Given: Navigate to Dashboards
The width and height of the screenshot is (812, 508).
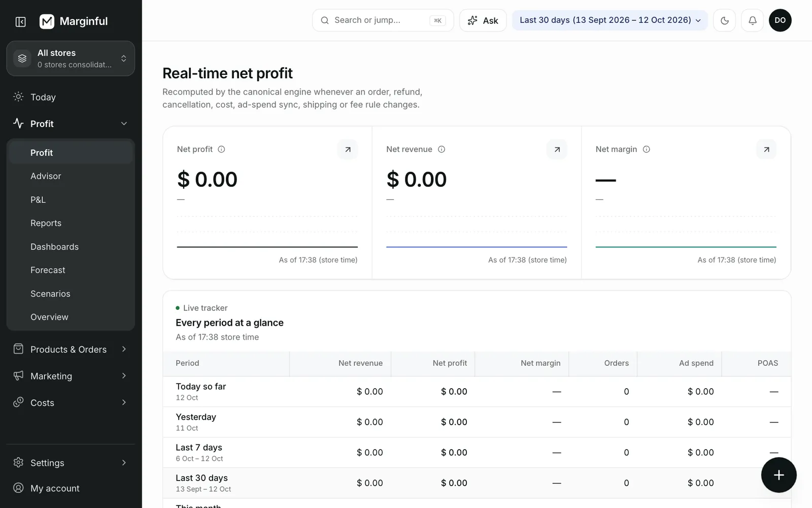Looking at the screenshot, I should [x=71, y=246].
